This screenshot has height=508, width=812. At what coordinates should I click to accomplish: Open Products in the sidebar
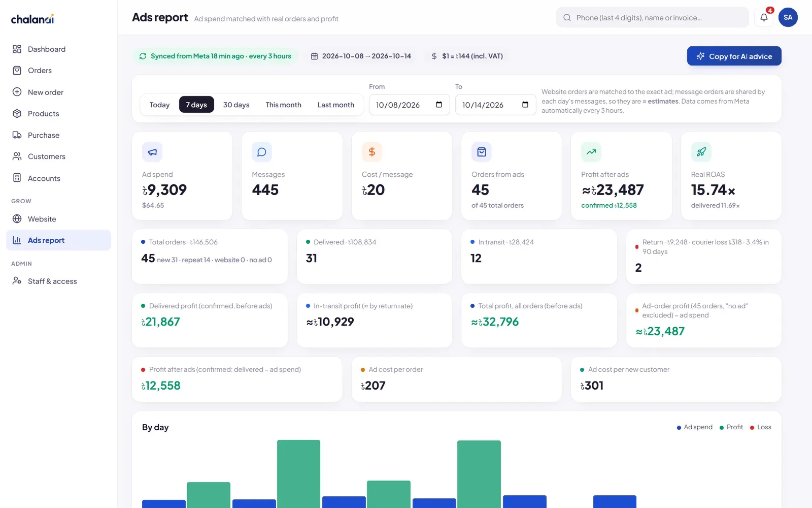[x=58, y=114]
